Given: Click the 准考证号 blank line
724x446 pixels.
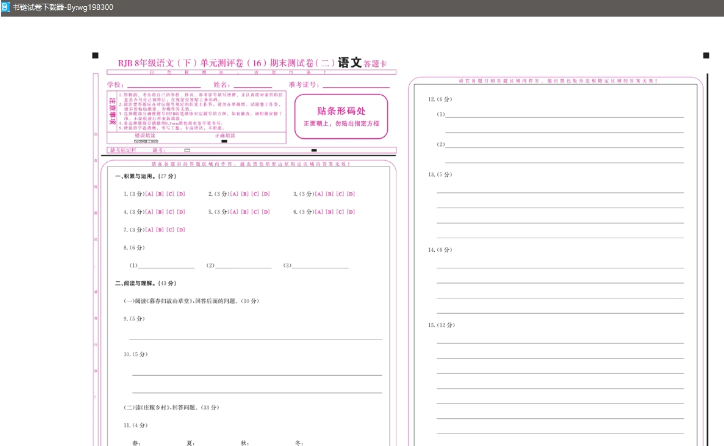Looking at the screenshot, I should [356, 86].
